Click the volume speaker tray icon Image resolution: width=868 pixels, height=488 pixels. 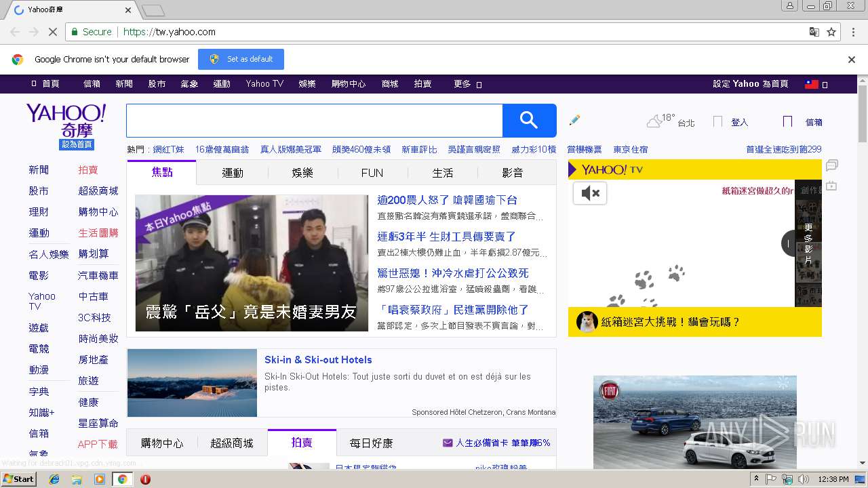point(804,479)
